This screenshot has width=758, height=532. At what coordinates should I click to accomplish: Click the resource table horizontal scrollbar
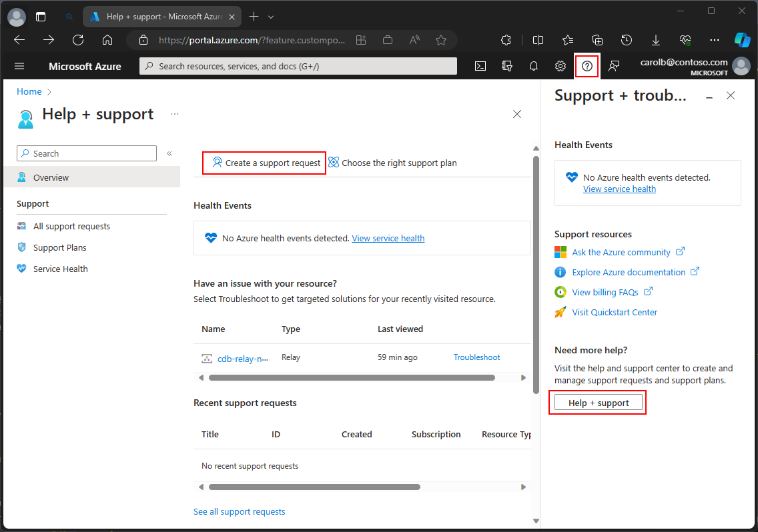click(352, 378)
